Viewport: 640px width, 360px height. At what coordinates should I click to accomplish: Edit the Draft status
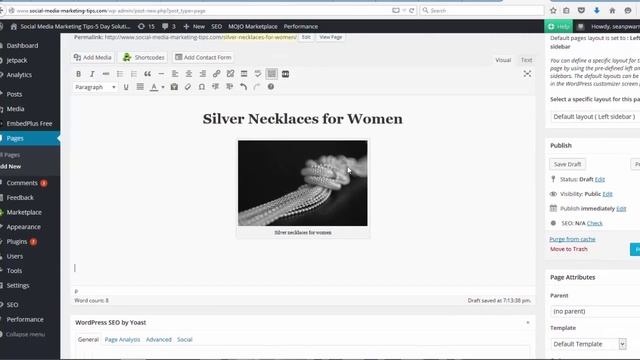pyautogui.click(x=600, y=179)
